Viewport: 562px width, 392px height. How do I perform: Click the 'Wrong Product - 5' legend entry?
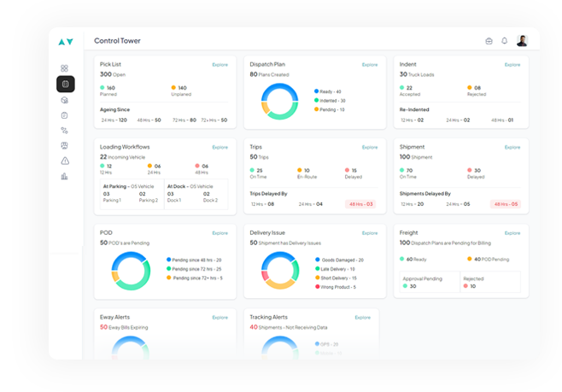coord(336,287)
